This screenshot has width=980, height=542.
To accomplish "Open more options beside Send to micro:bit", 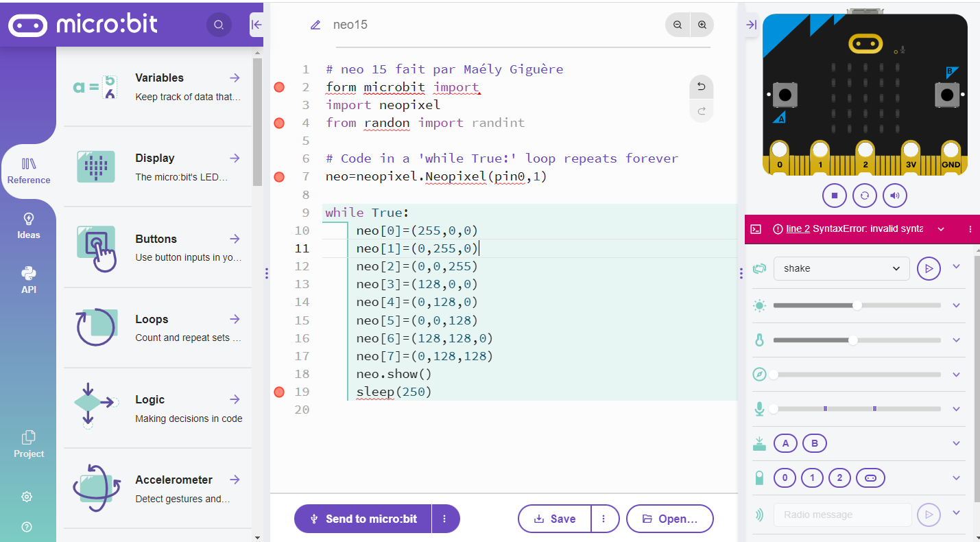I will (445, 519).
